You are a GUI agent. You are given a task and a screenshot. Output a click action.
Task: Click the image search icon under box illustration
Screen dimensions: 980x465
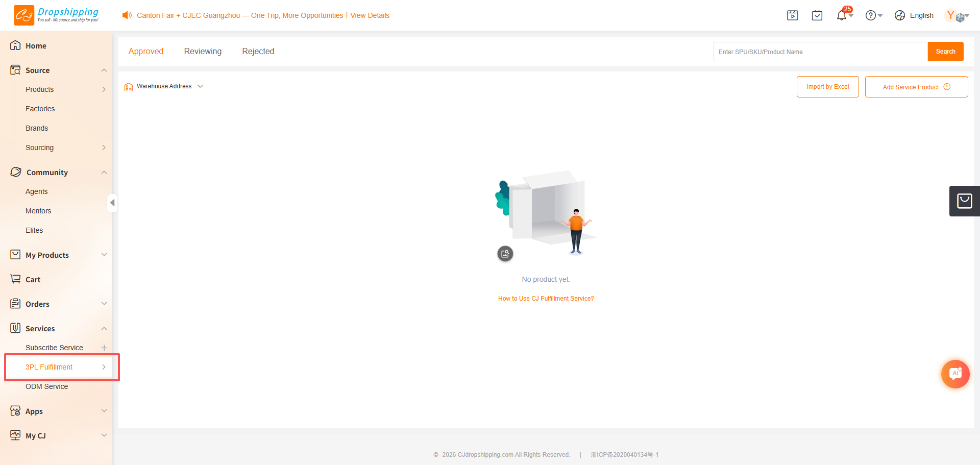tap(505, 254)
